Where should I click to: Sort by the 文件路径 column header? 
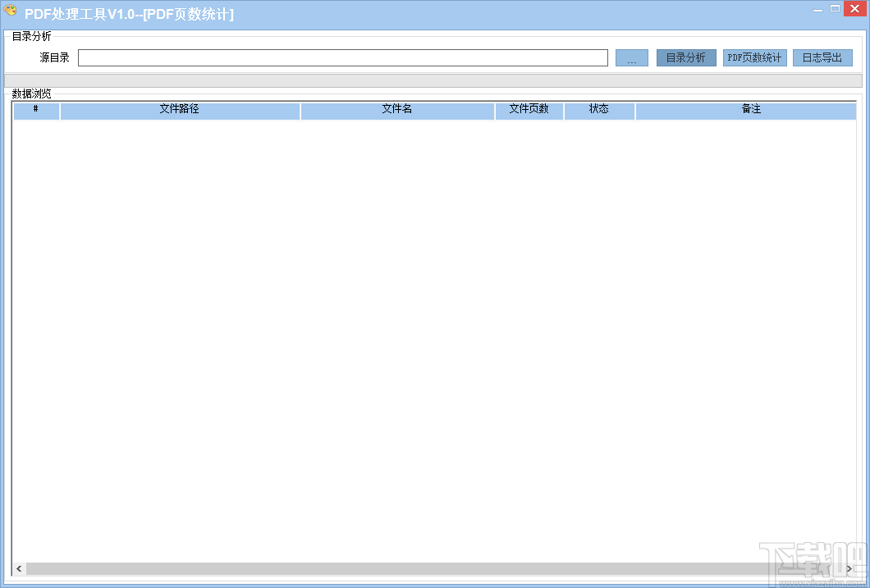point(180,110)
